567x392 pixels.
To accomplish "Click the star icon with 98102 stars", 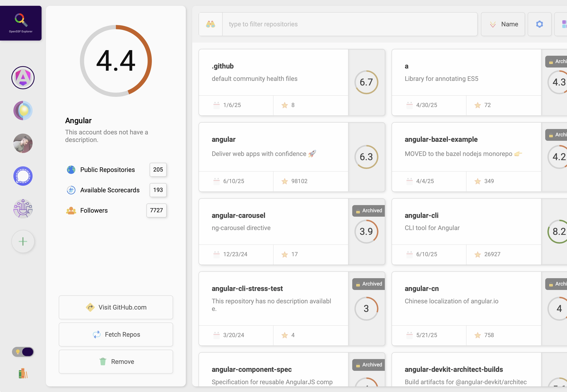I will coord(285,181).
